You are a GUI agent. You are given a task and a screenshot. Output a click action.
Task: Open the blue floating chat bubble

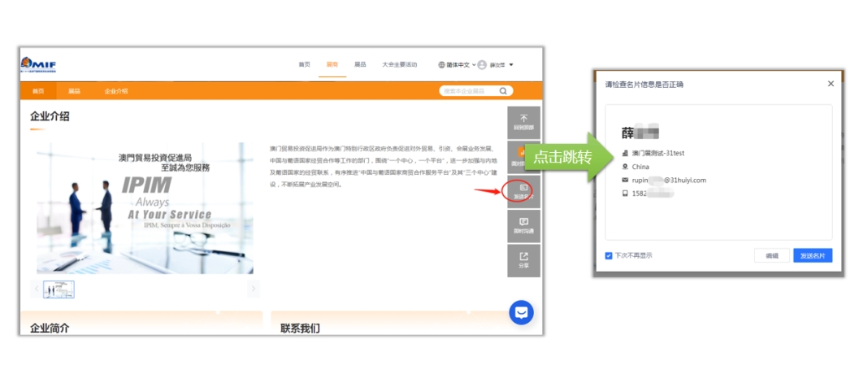point(522,313)
